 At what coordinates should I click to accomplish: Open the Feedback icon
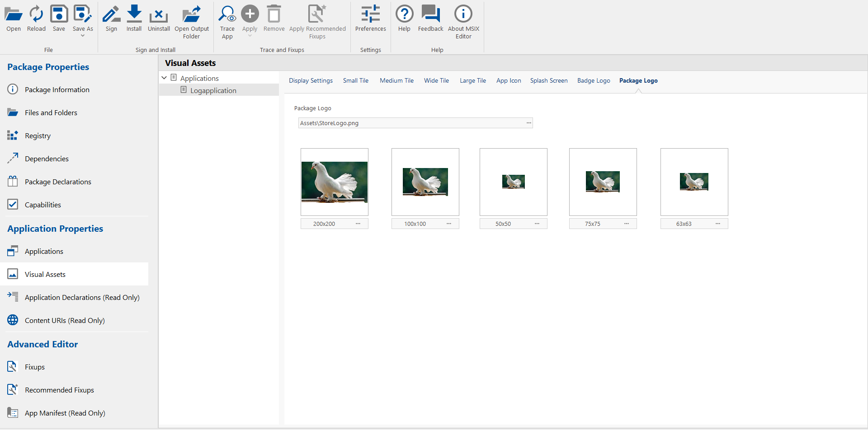point(430,15)
